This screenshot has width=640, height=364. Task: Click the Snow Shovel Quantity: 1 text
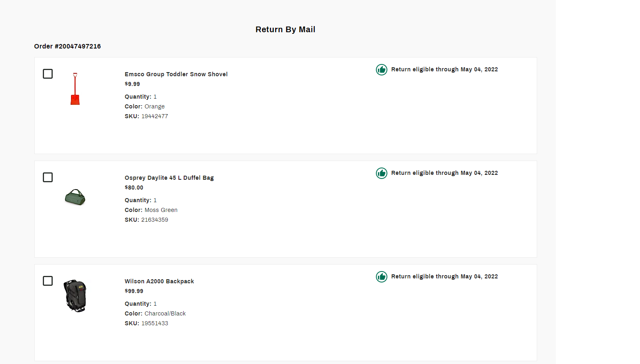point(141,97)
